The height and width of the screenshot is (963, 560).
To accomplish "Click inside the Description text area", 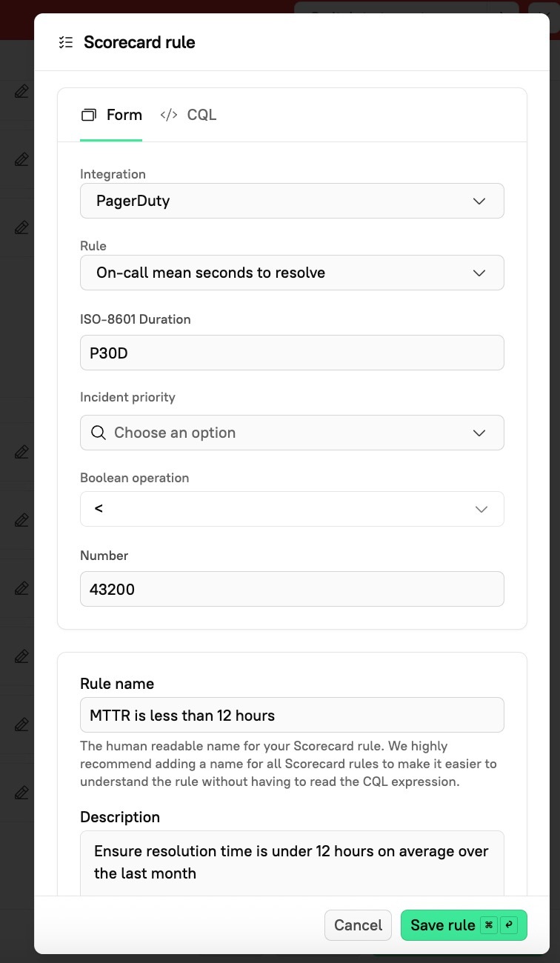I will (292, 862).
